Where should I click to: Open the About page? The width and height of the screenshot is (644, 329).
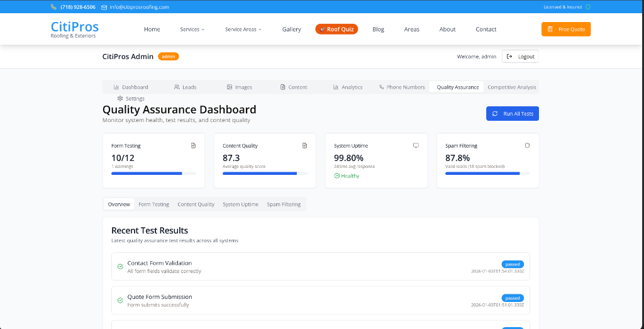pos(448,30)
